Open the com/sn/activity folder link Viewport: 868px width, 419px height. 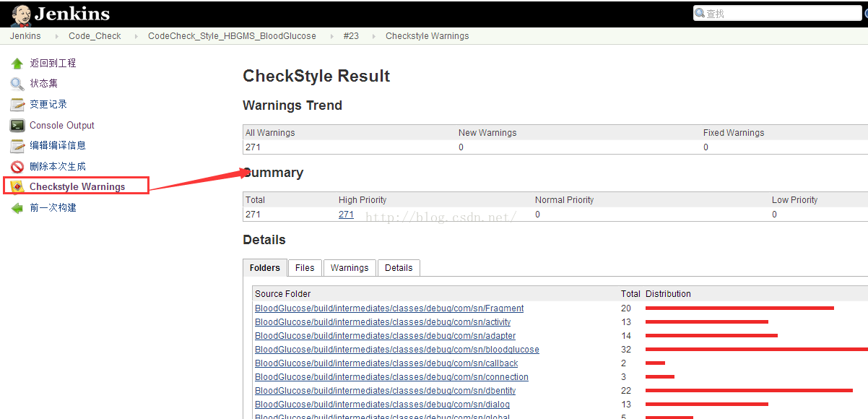coord(383,322)
